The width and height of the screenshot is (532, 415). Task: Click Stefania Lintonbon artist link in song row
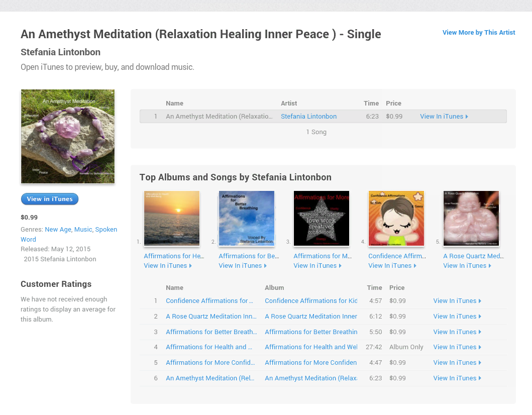pos(308,117)
